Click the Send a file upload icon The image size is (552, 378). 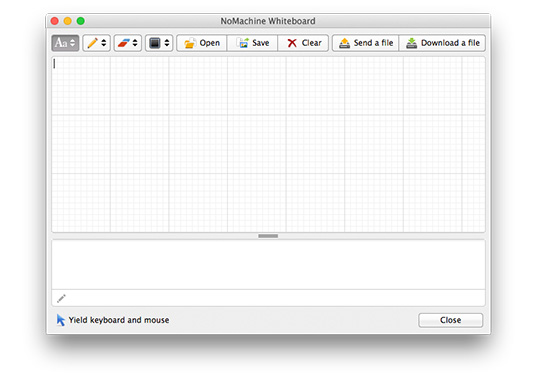(x=344, y=43)
